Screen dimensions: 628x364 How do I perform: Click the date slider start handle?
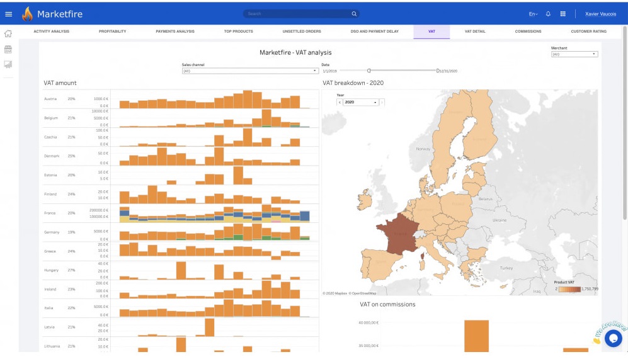click(x=369, y=71)
